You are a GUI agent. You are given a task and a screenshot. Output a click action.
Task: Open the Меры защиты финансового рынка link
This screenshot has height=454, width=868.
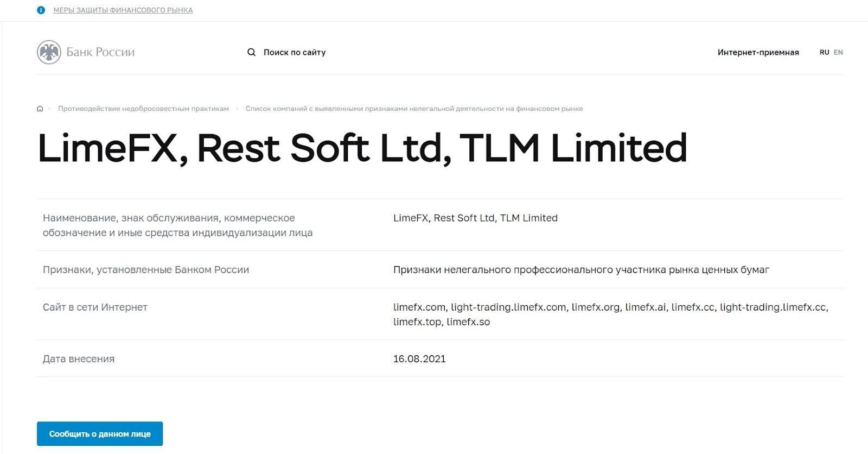click(123, 10)
